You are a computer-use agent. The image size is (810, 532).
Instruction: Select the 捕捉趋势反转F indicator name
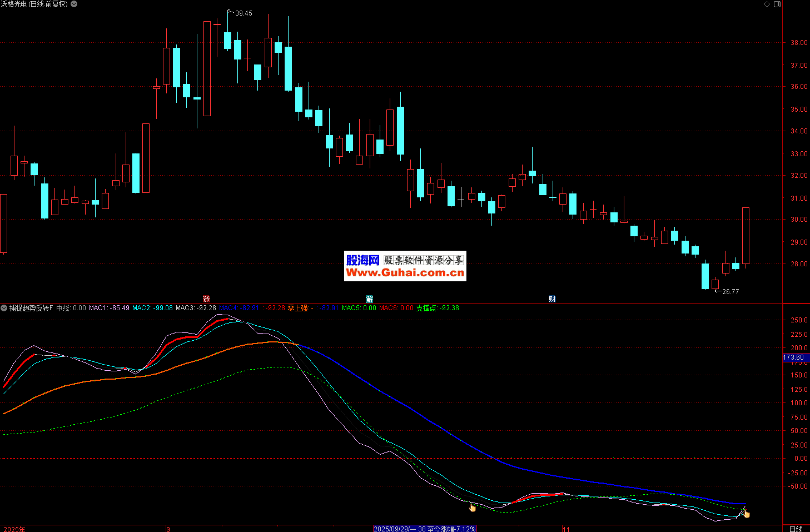tap(31, 308)
